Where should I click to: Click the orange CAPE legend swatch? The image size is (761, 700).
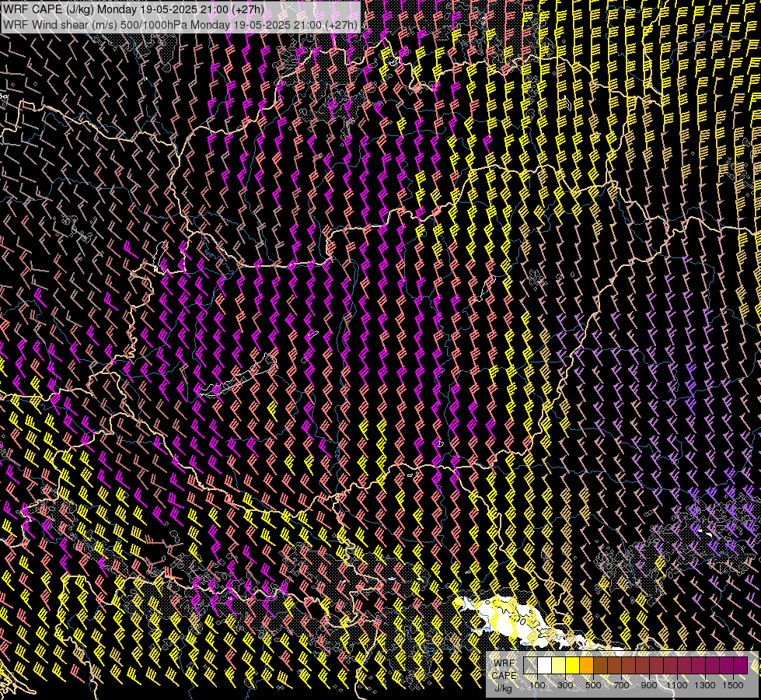click(x=586, y=665)
